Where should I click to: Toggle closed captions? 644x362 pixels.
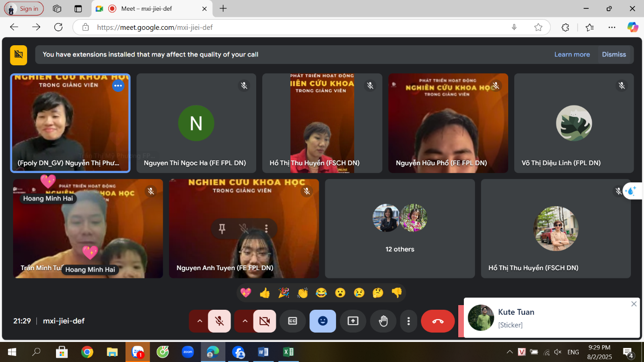coord(293,321)
